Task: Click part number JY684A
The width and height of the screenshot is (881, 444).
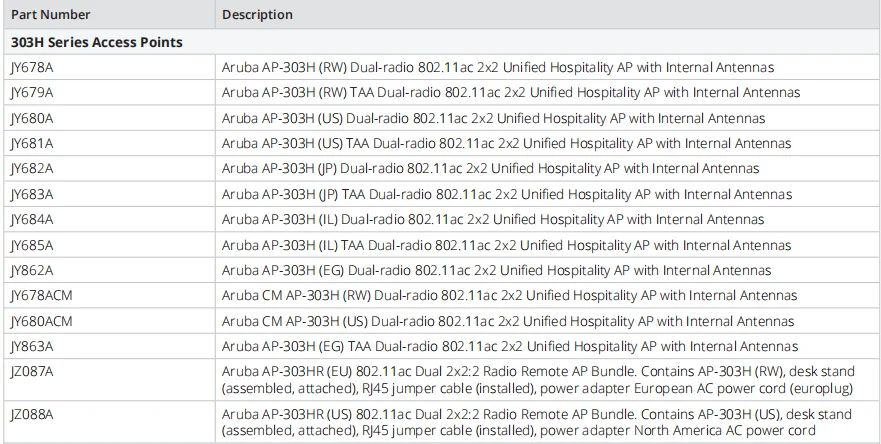Action: pos(32,219)
